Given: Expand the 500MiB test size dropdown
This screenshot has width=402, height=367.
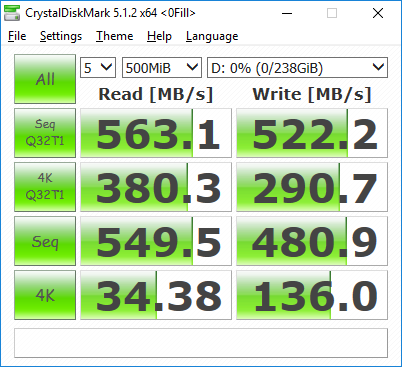Looking at the screenshot, I should [x=162, y=68].
